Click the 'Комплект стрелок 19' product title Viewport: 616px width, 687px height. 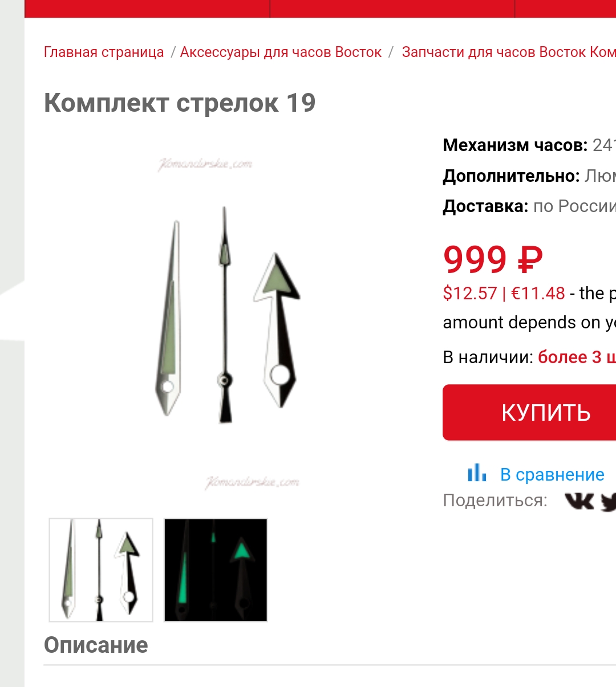180,103
